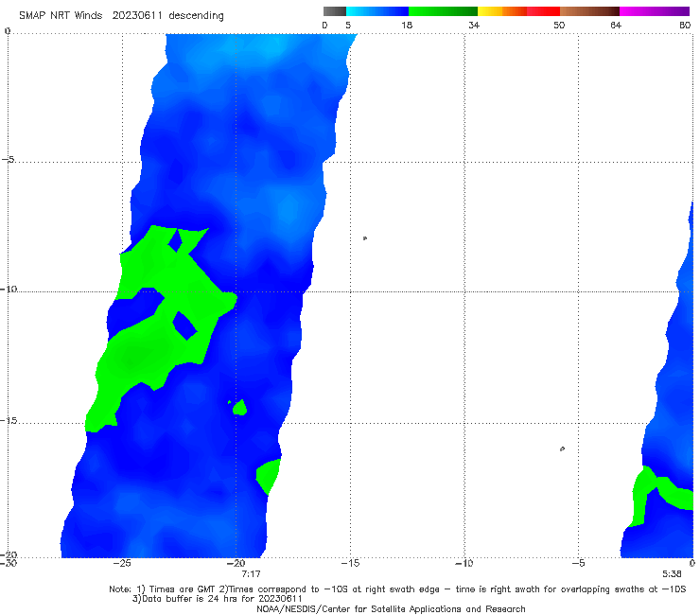The height and width of the screenshot is (615, 700).
Task: Click the swath time label '5:38'
Action: tap(672, 574)
